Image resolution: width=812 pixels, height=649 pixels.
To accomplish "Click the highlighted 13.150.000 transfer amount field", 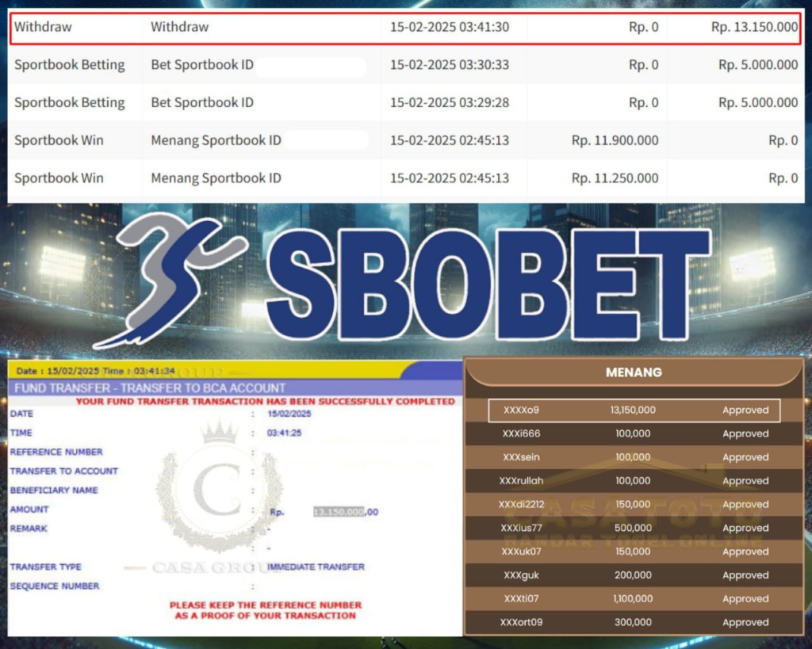I will tap(339, 512).
